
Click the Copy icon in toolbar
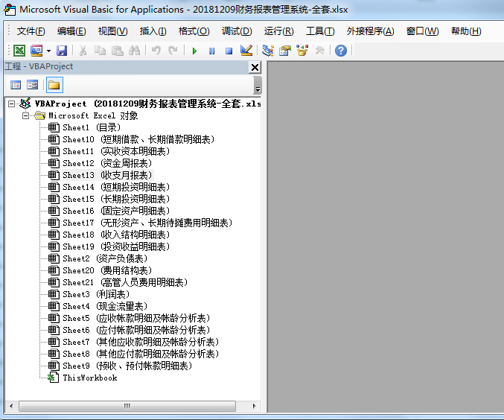(100, 51)
